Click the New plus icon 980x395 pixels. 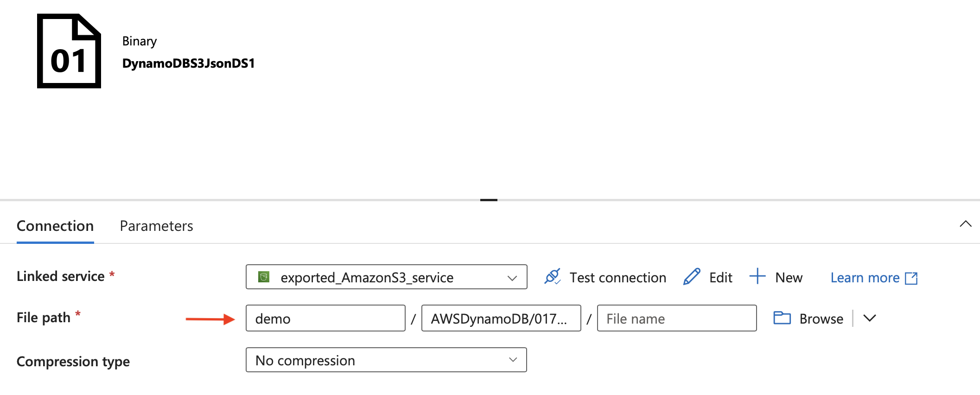point(757,276)
